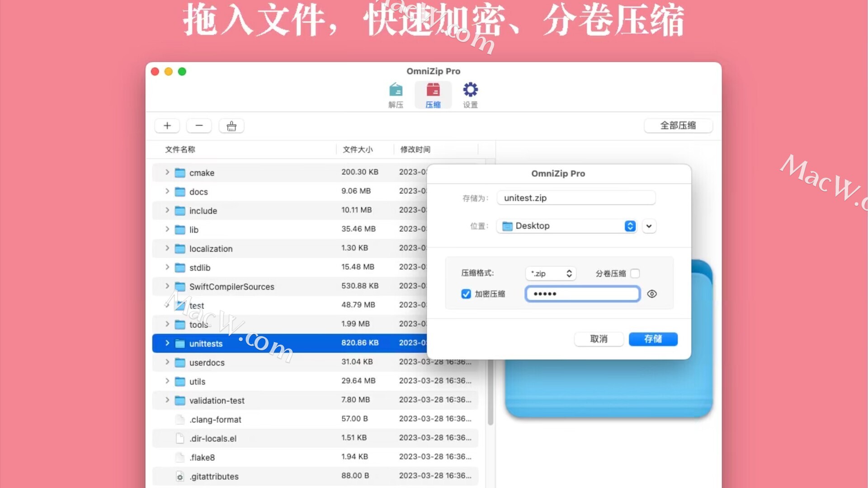Click the plus add-file button
This screenshot has width=868, height=488.
(167, 126)
